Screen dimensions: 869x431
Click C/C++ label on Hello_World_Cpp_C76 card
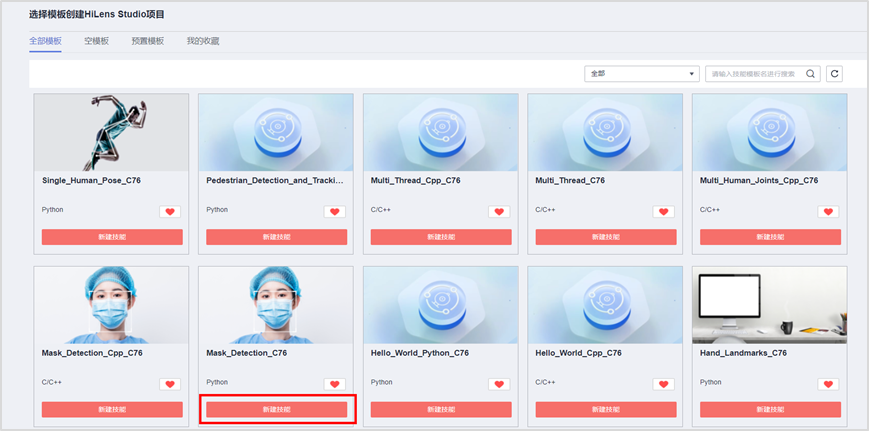pyautogui.click(x=545, y=382)
